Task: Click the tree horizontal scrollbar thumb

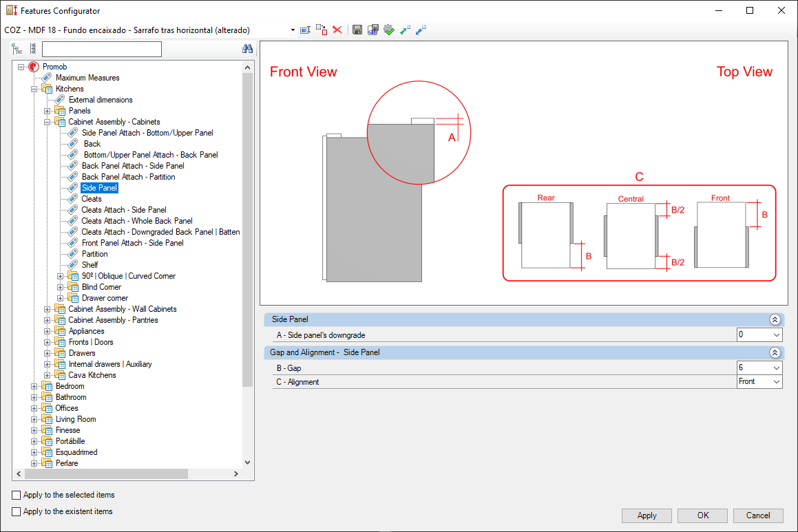Action: click(106, 474)
